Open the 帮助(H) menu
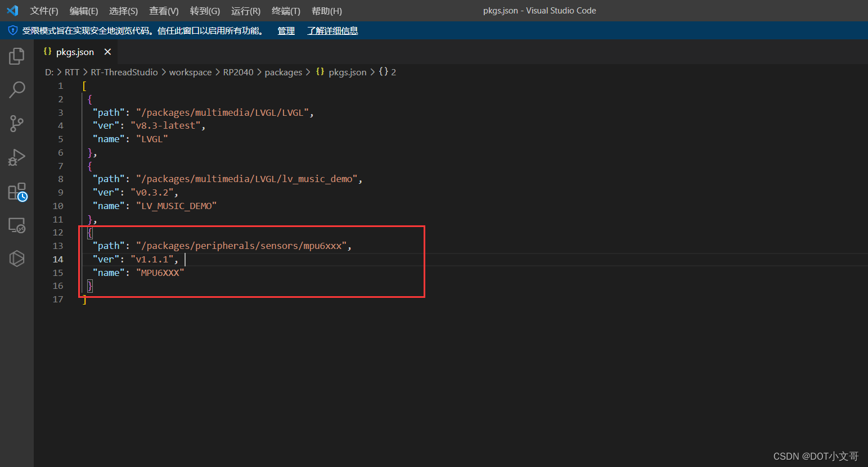Image resolution: width=868 pixels, height=467 pixels. click(x=327, y=11)
